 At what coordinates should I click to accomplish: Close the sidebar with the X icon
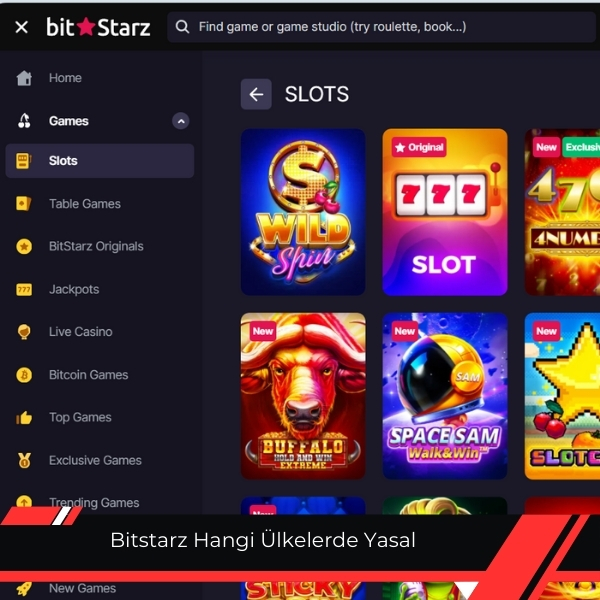tap(21, 27)
